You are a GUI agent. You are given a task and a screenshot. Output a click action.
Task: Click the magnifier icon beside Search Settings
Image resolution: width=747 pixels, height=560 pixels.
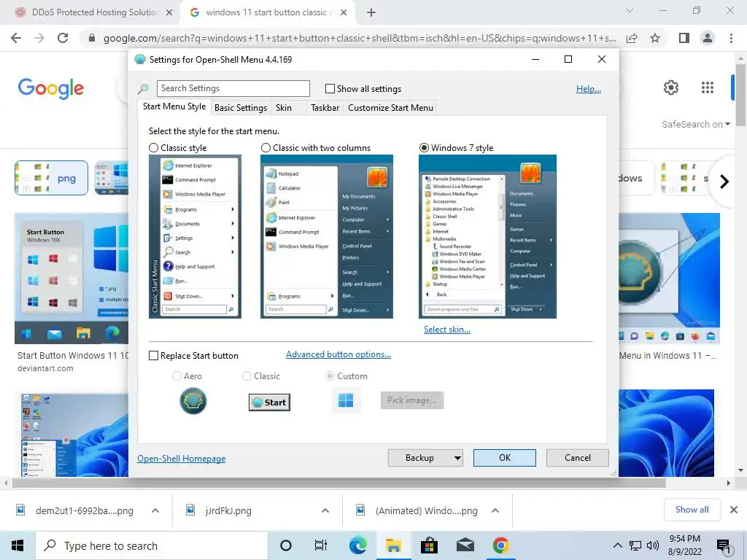tap(143, 88)
